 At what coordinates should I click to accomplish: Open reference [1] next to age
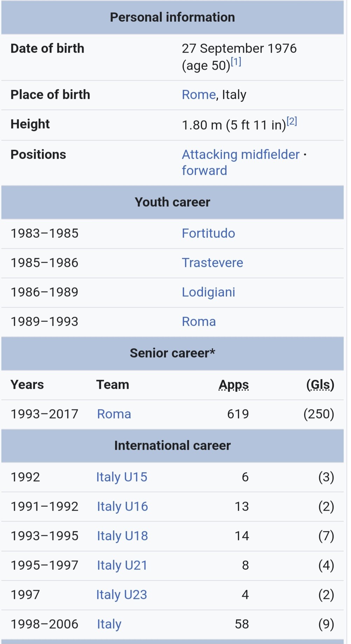tap(236, 62)
